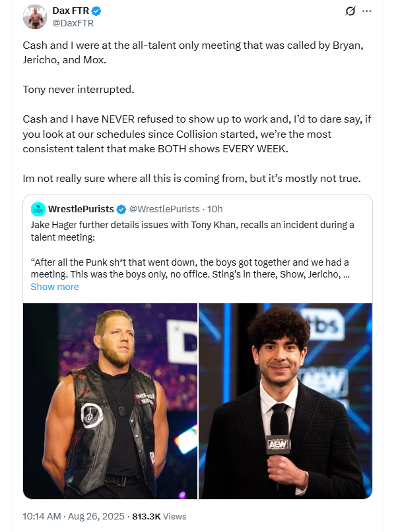396x532 pixels.
Task: Open the Grok slashed-circle icon
Action: pos(350,11)
